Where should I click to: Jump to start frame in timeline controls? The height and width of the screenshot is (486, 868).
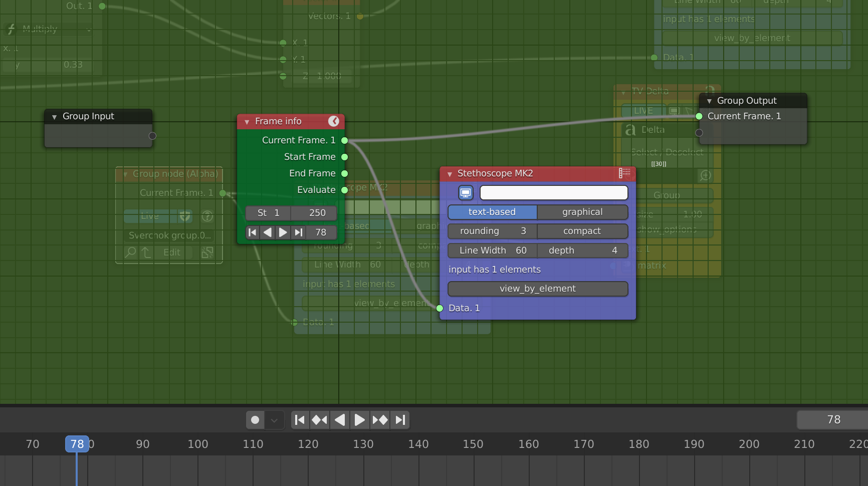300,420
